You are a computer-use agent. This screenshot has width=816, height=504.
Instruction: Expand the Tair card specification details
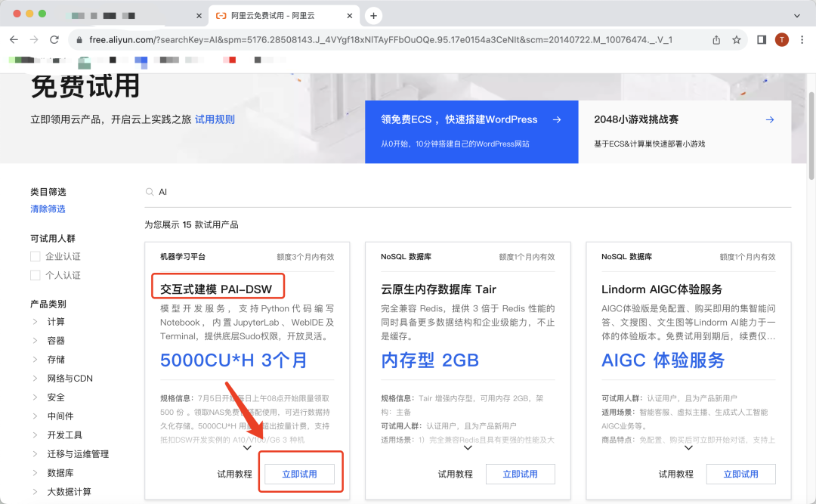click(467, 447)
